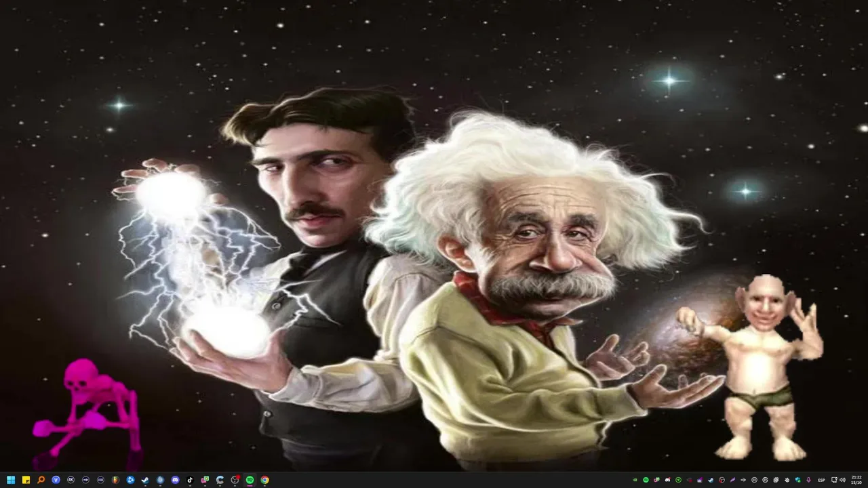868x488 pixels.
Task: Click the bald goblin desktop character
Action: click(751, 366)
